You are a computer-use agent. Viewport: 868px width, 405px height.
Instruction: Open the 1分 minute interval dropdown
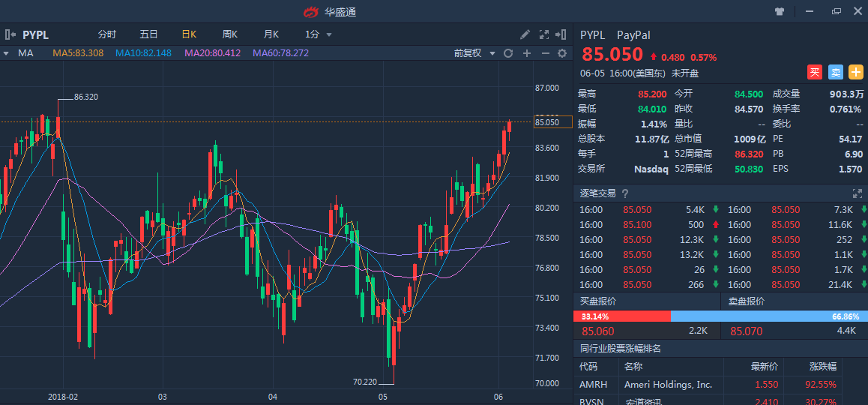(x=318, y=34)
